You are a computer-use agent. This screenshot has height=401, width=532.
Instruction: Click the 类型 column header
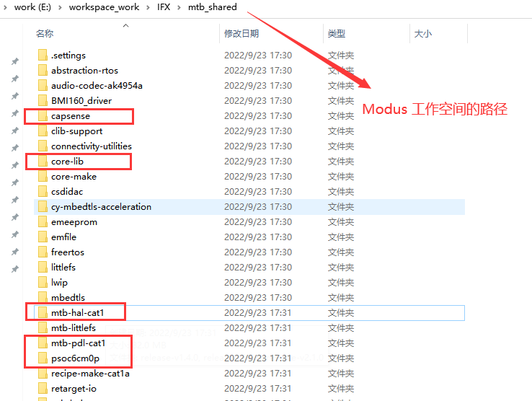(337, 34)
